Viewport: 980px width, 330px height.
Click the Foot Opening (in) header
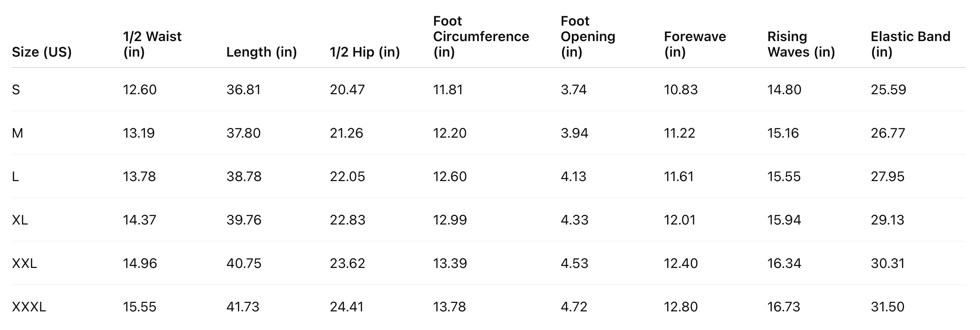pyautogui.click(x=588, y=36)
